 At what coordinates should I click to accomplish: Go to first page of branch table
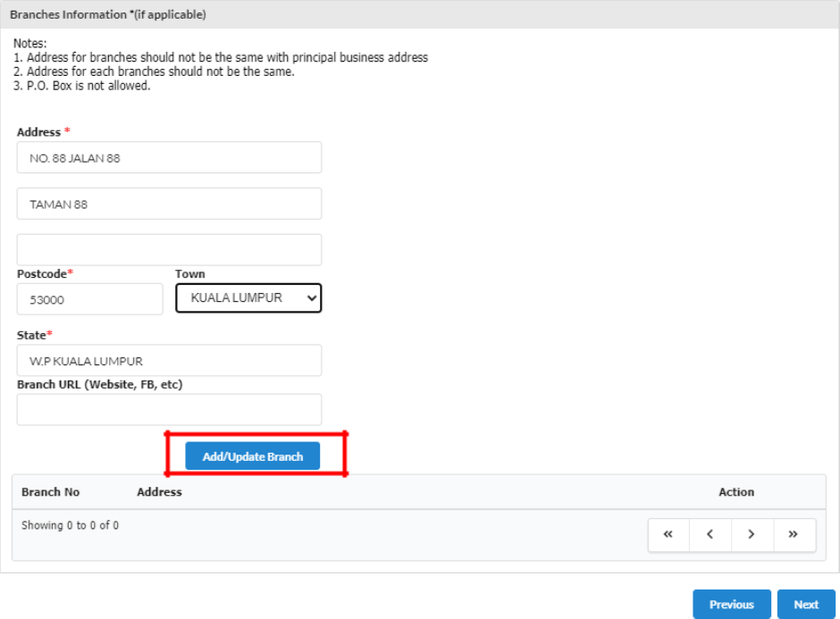click(x=668, y=534)
